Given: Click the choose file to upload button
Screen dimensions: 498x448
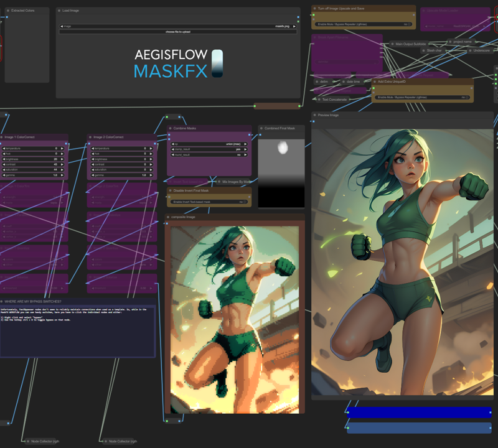Looking at the screenshot, I should pos(178,32).
